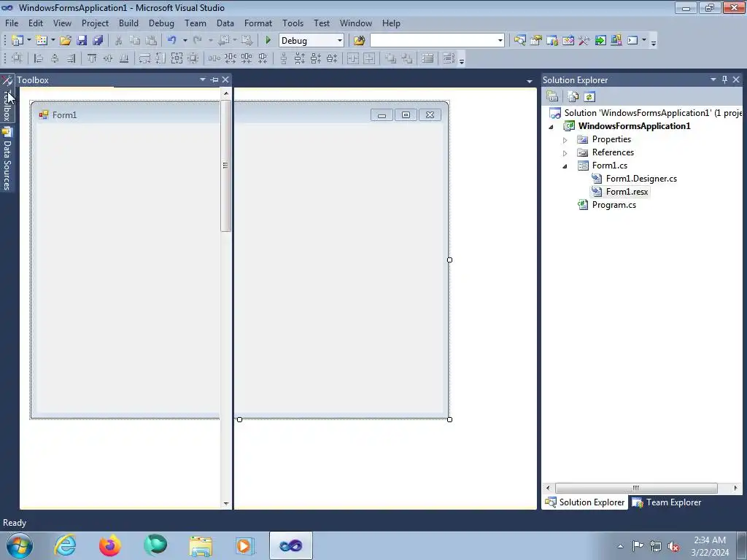Viewport: 747px width, 560px height.
Task: Open the Undo history dropdown arrow
Action: tap(185, 41)
